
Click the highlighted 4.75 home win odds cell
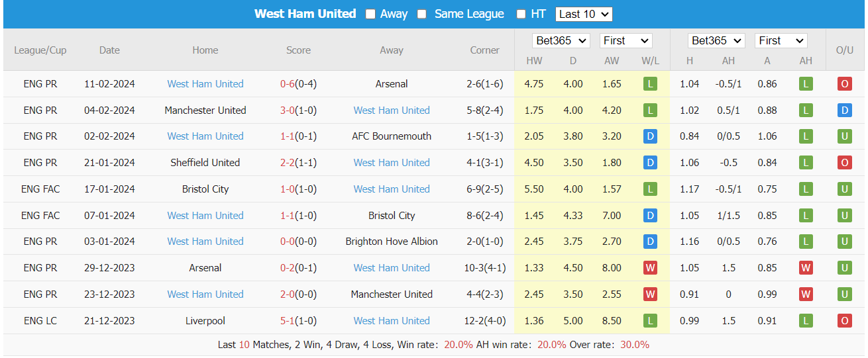(x=534, y=84)
